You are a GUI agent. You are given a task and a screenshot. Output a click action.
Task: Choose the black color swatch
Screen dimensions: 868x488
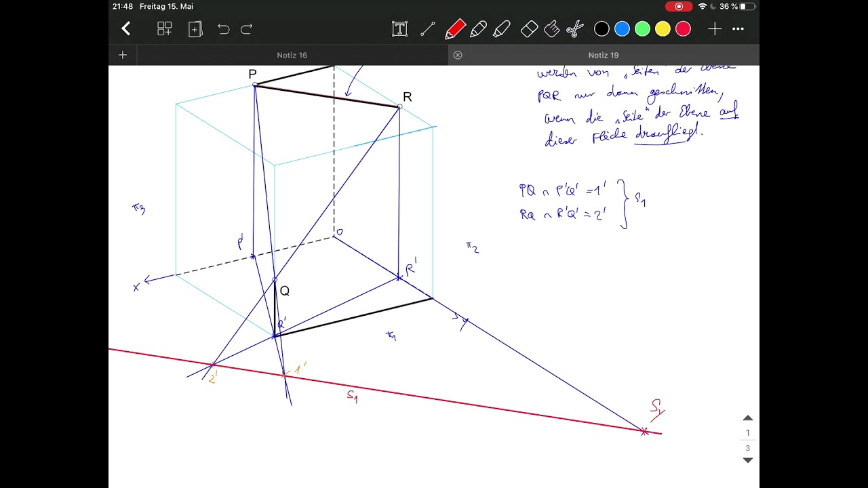[x=601, y=29]
